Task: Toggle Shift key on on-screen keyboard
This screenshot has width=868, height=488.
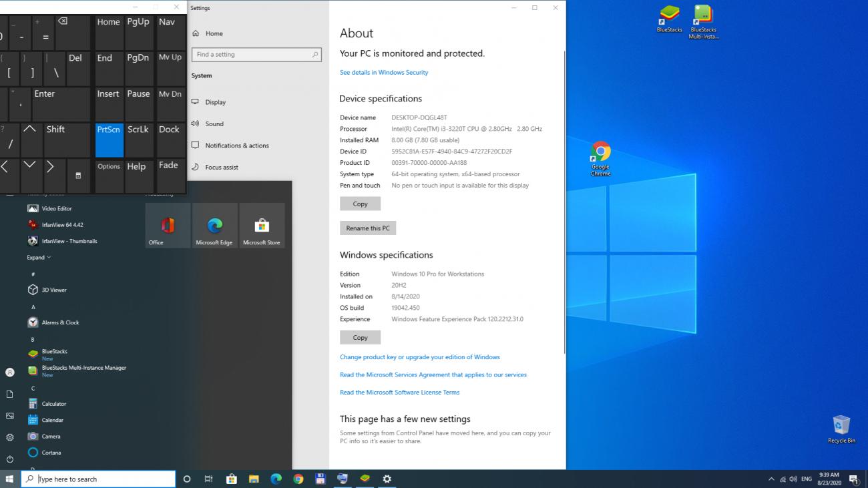Action: tap(67, 140)
